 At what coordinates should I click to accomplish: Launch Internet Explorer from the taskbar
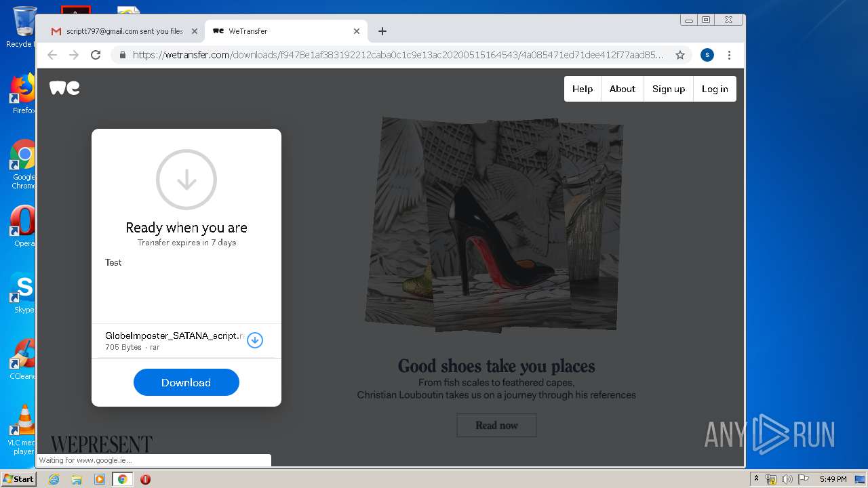pyautogui.click(x=54, y=479)
